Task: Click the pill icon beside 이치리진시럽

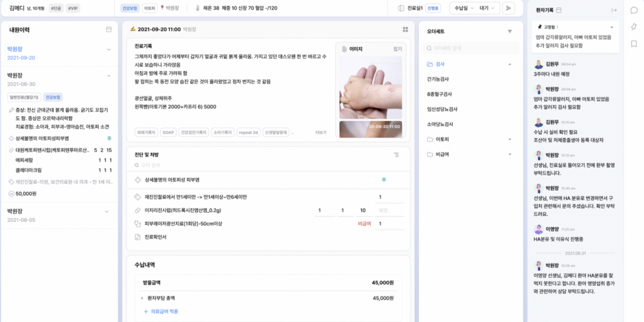Action: tap(138, 210)
